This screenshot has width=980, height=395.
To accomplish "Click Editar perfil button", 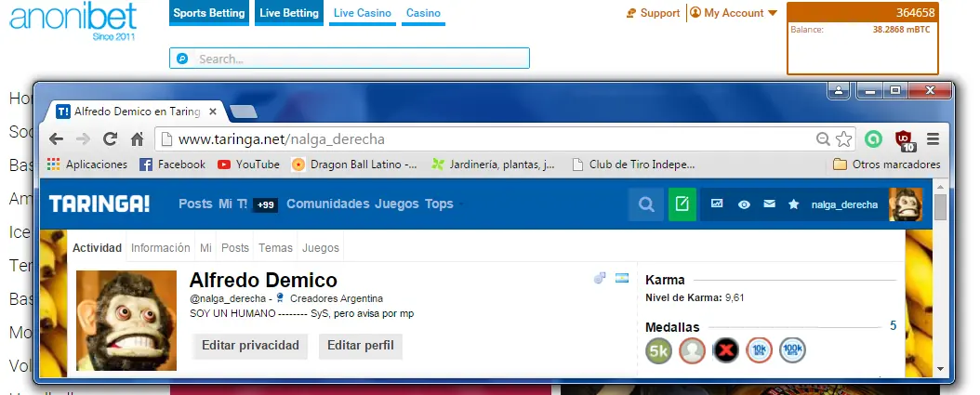I will [361, 346].
